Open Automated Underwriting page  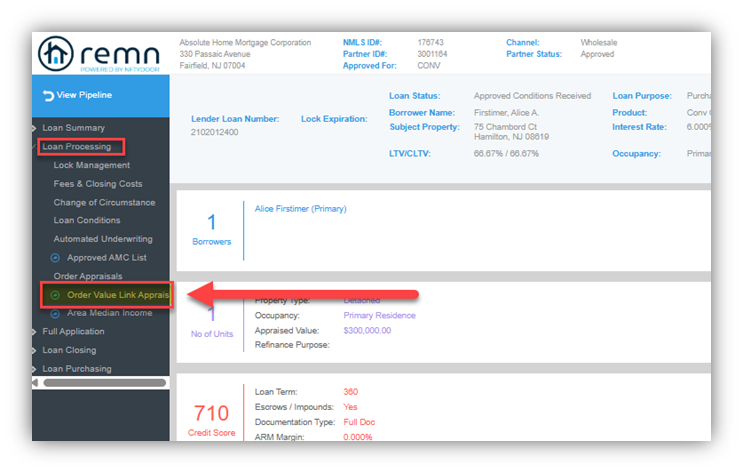coord(103,239)
